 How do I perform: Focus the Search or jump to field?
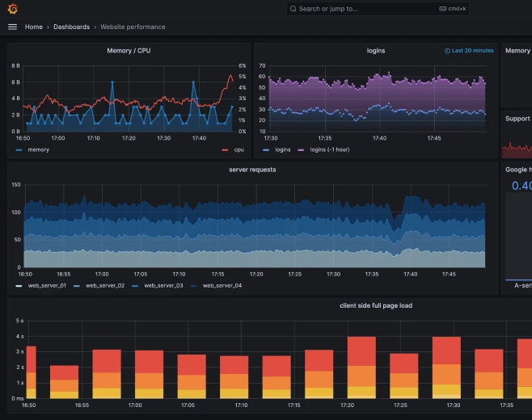pyautogui.click(x=378, y=9)
